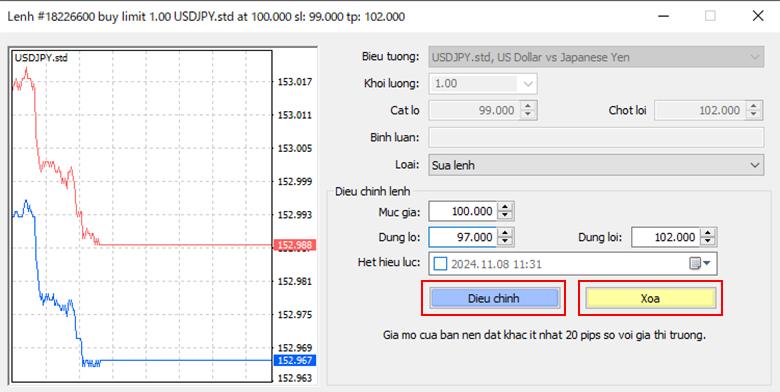Decrease Dung loi with down arrow

707,242
